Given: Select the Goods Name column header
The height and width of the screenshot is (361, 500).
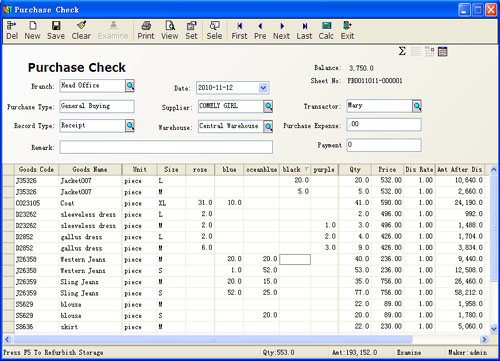Looking at the screenshot, I should coord(90,169).
